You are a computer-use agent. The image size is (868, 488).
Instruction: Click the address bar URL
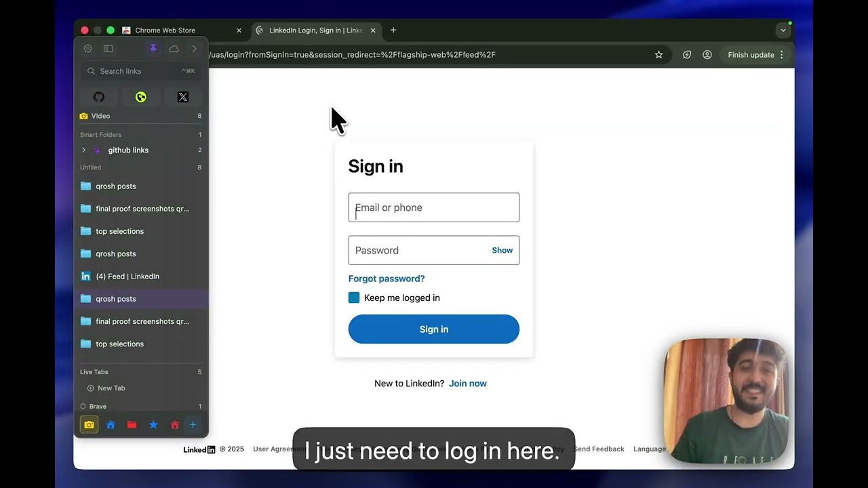click(x=353, y=55)
